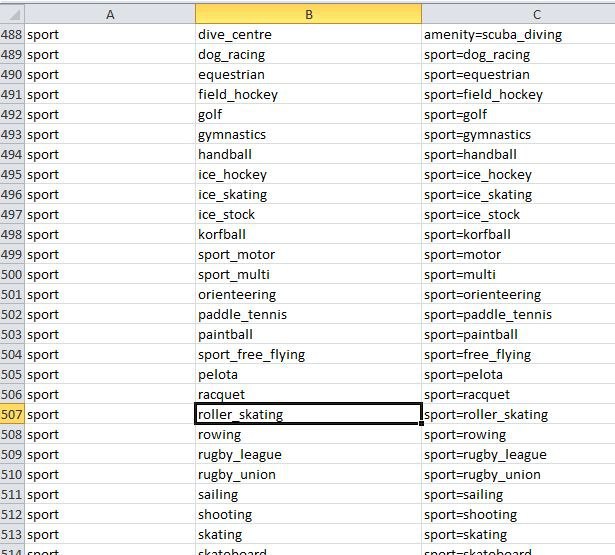Select the sport_motor cell
This screenshot has height=555, width=615.
pos(309,254)
